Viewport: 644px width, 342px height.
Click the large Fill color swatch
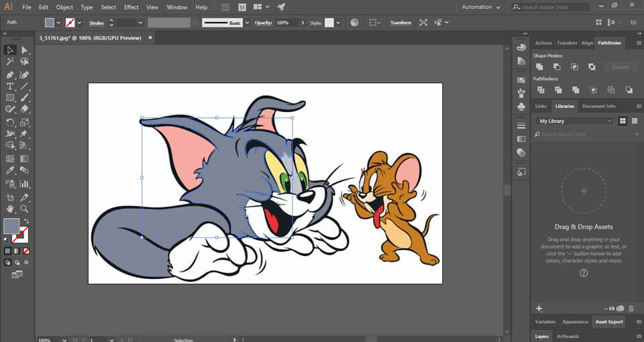pos(11,226)
